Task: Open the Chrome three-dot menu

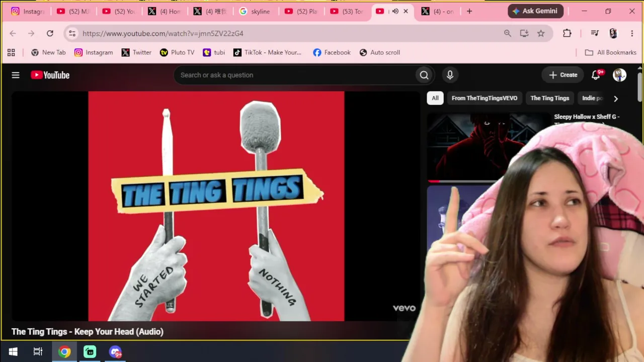Action: coord(632,33)
